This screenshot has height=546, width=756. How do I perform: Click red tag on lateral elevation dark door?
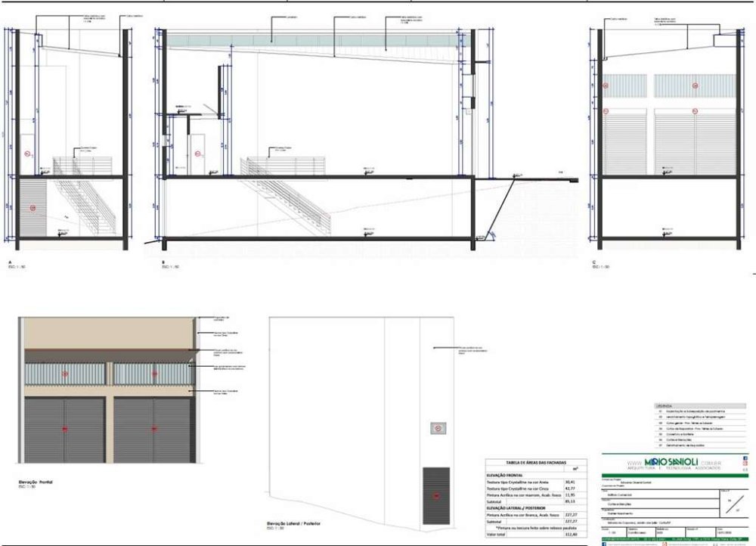pyautogui.click(x=436, y=496)
